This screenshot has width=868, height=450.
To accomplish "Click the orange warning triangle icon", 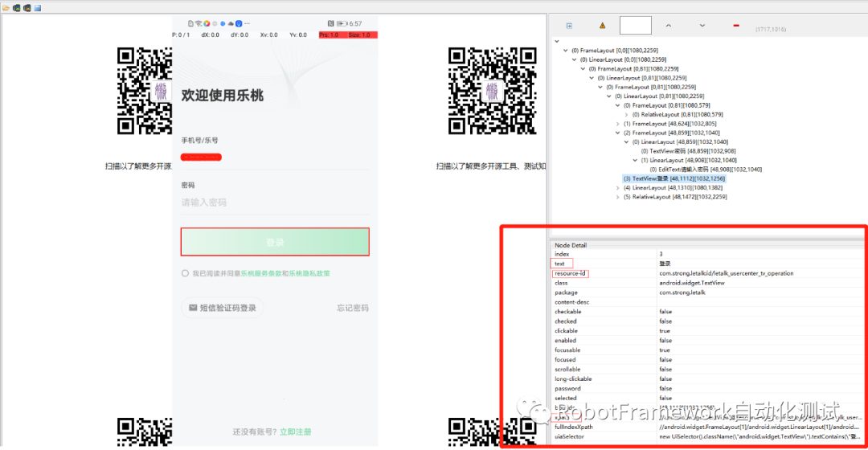I will 602,26.
